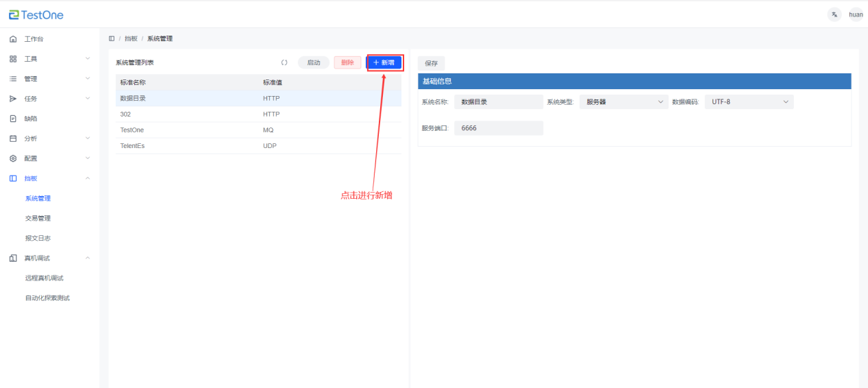
Task: Click the refresh icon in system list
Action: [x=284, y=62]
